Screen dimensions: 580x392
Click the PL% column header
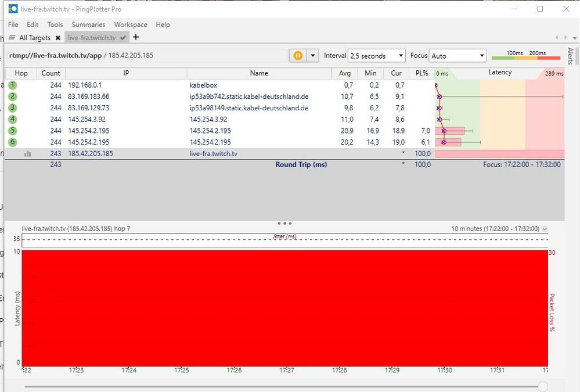coord(422,73)
